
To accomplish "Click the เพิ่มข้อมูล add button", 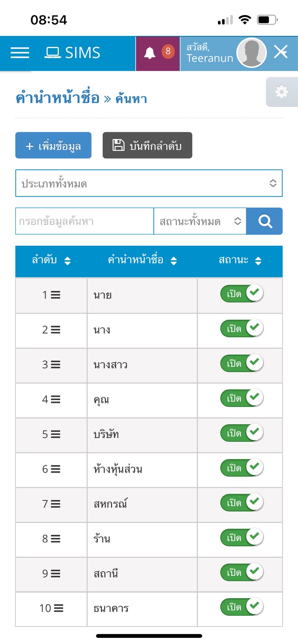I will click(53, 145).
